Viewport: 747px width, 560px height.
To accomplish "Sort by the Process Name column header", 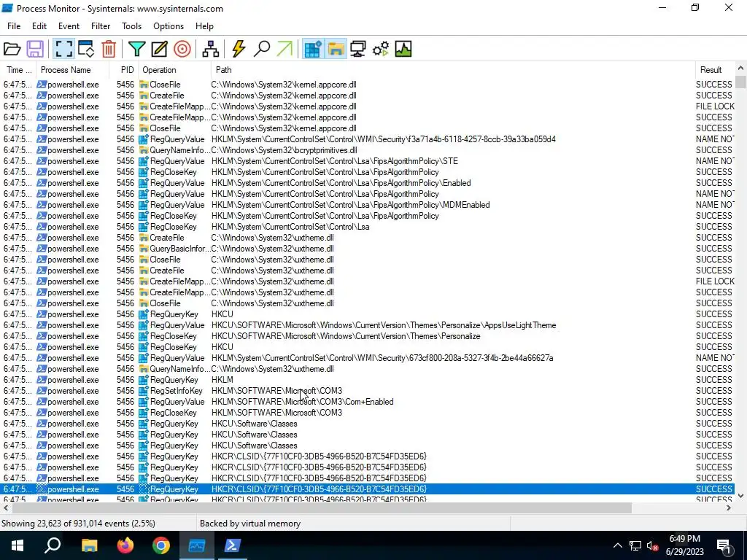I will tap(72, 70).
